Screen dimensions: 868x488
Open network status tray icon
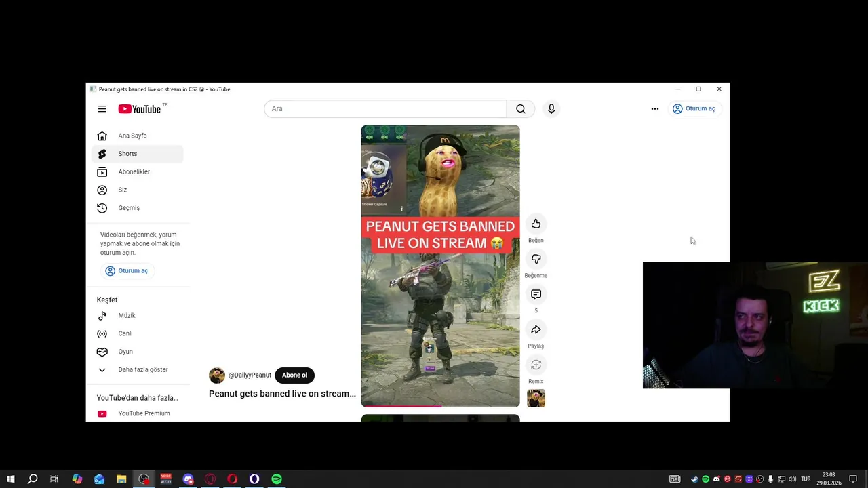point(781,479)
